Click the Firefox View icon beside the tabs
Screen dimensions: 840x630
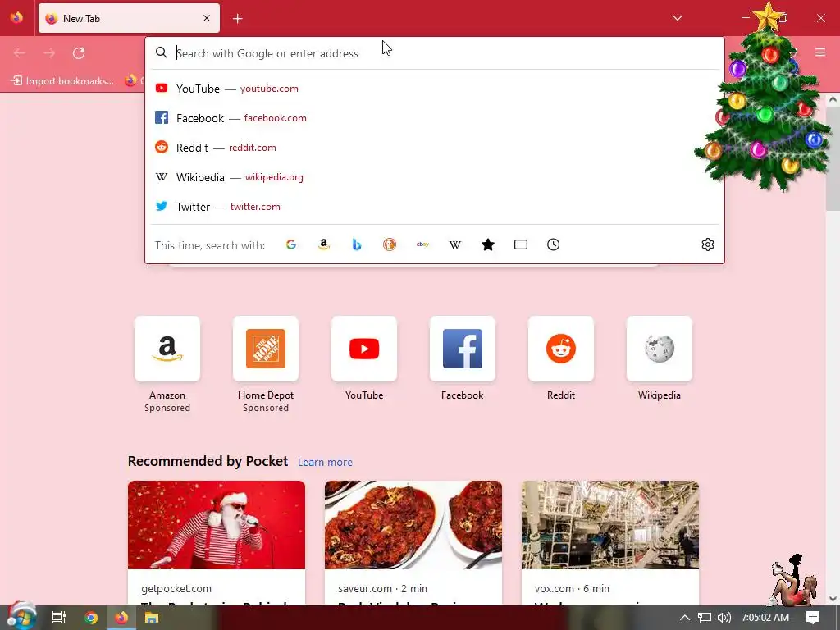(16, 18)
